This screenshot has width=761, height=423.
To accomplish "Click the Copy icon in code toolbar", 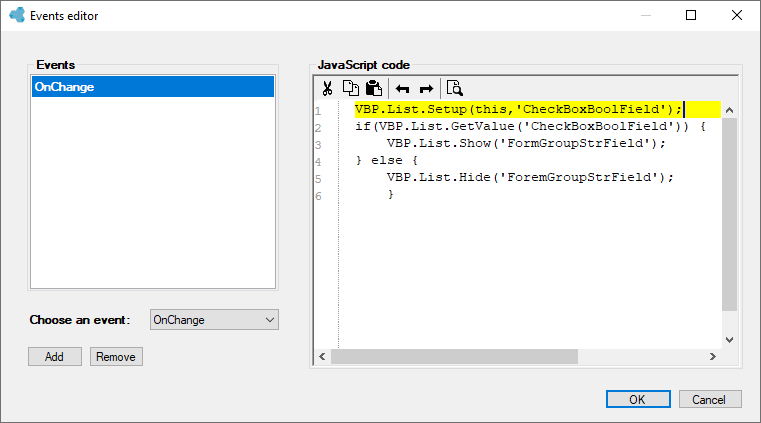I will point(350,88).
